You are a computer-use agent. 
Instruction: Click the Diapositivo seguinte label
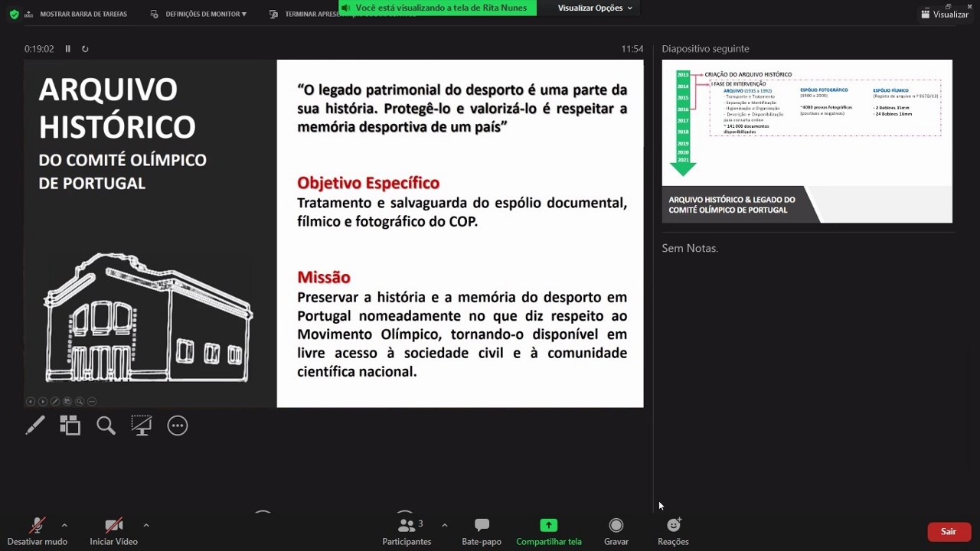tap(706, 49)
